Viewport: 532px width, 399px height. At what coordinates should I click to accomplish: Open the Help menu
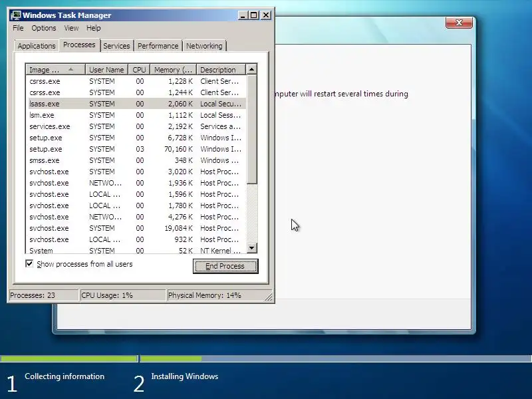93,28
